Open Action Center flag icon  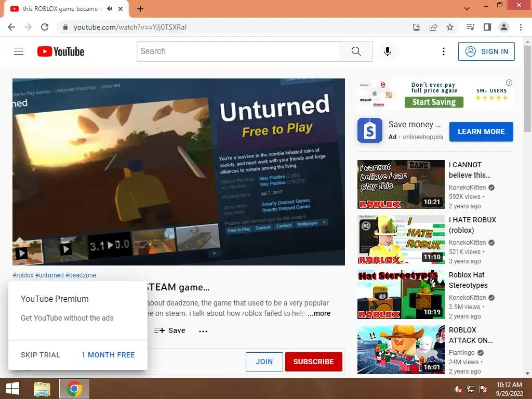pos(483,389)
